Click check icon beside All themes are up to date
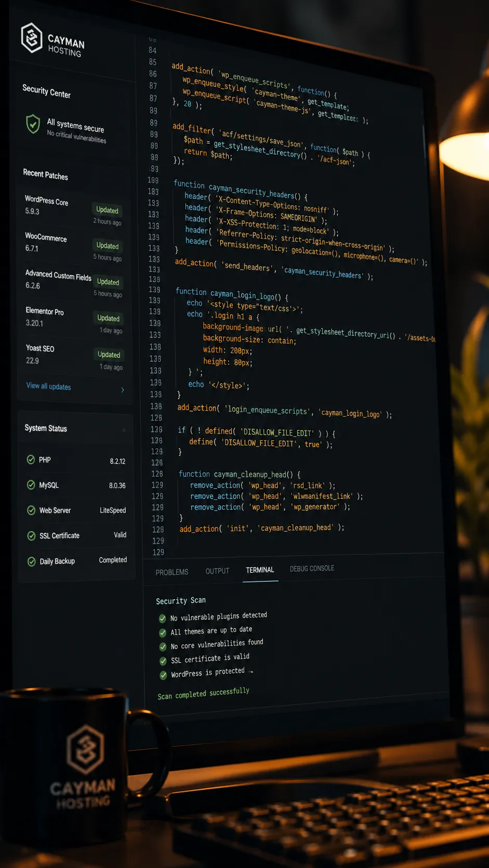 163,633
